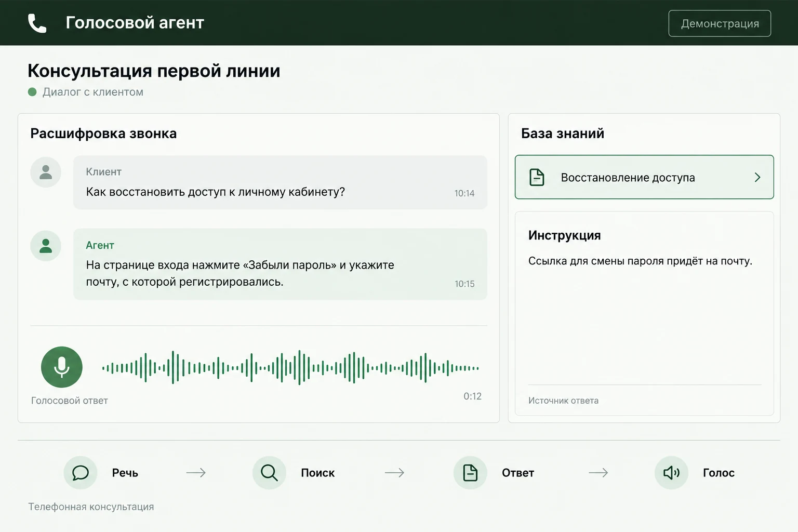
Task: Expand Восстановление доступа via chevron arrow
Action: tap(757, 177)
